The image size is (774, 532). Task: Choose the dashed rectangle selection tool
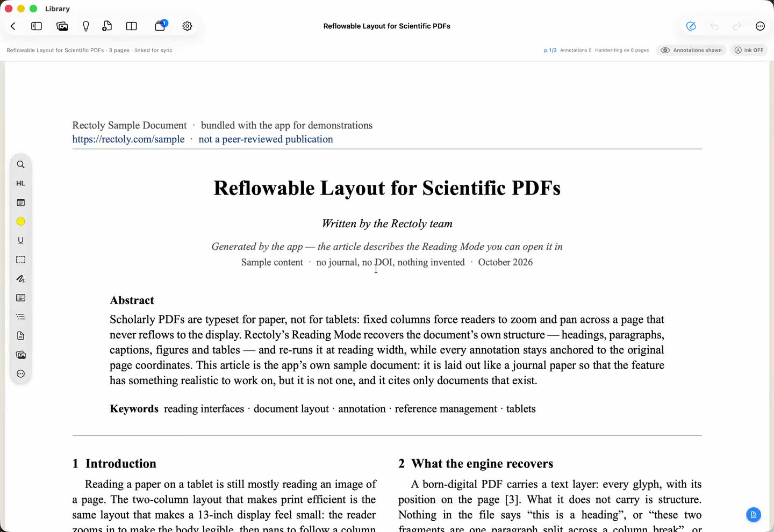20,260
